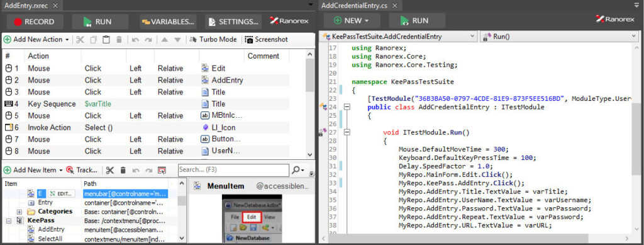Viewport: 644px width, 245px height.
Task: Click the MenuItem screenshot thumbnail
Action: [252, 219]
